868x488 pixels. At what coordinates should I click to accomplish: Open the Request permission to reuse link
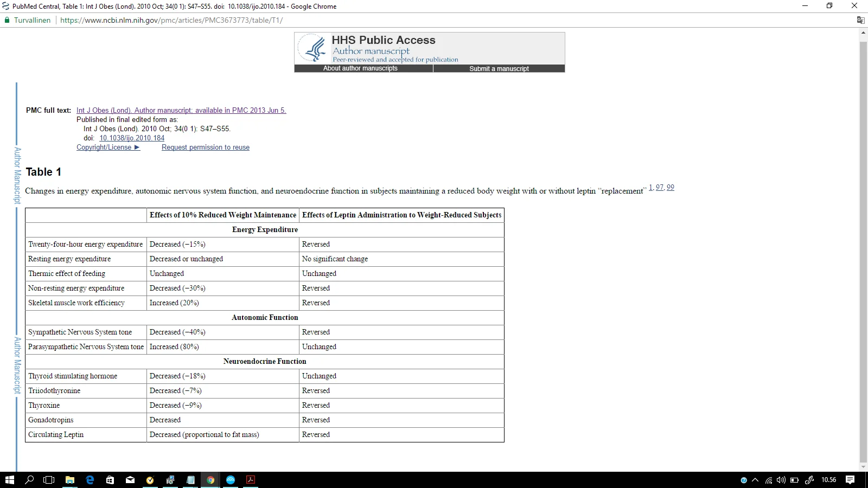coord(206,147)
